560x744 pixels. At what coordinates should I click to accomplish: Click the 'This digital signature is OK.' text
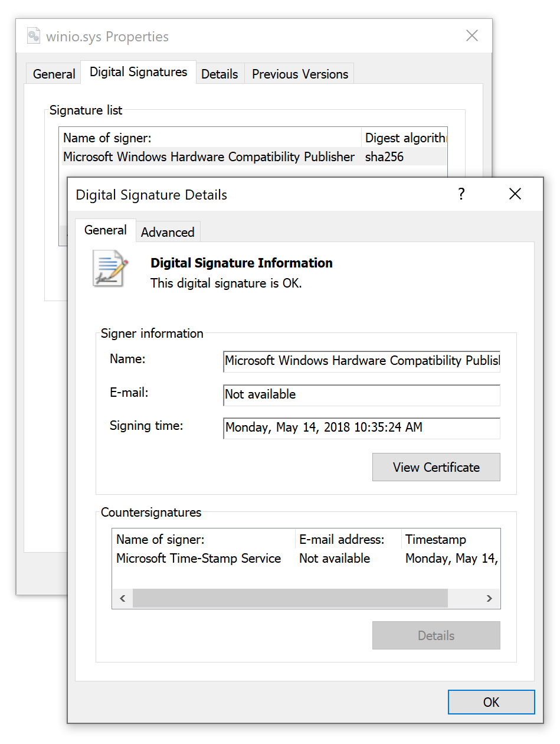click(226, 283)
